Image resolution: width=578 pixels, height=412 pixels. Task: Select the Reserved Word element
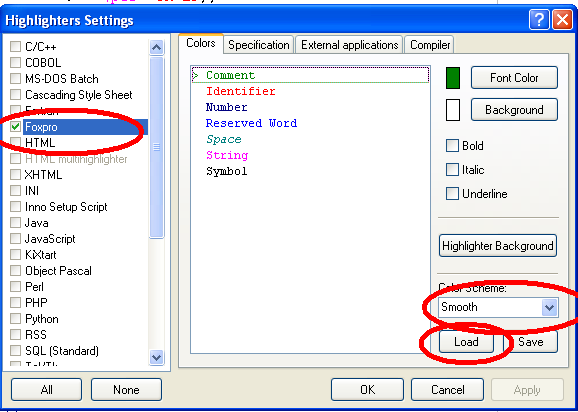tap(251, 123)
